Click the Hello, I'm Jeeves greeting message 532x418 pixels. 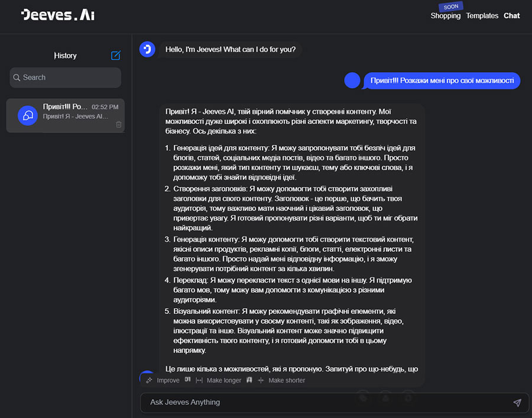click(x=231, y=50)
